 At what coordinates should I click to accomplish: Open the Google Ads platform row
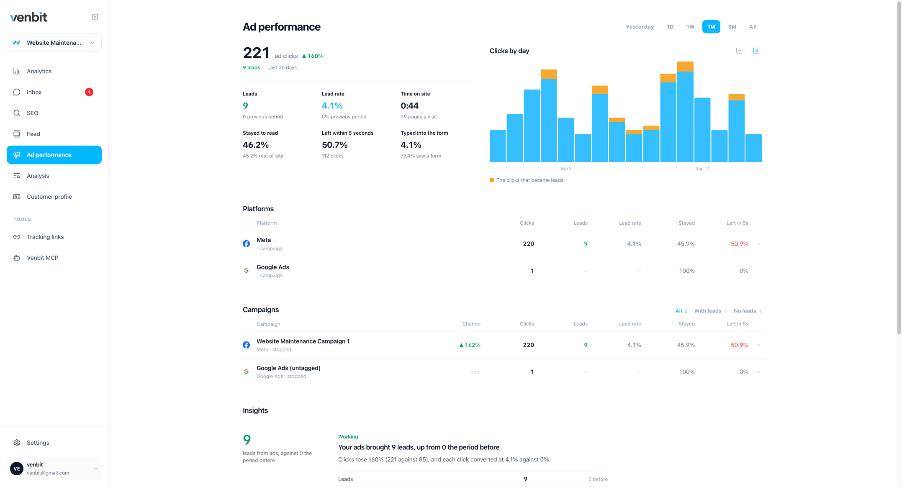pyautogui.click(x=504, y=271)
